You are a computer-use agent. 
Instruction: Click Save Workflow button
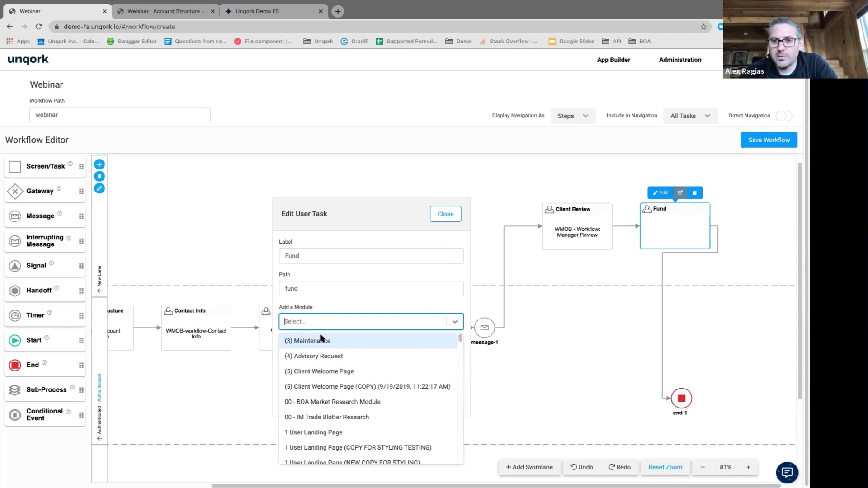[x=769, y=140]
